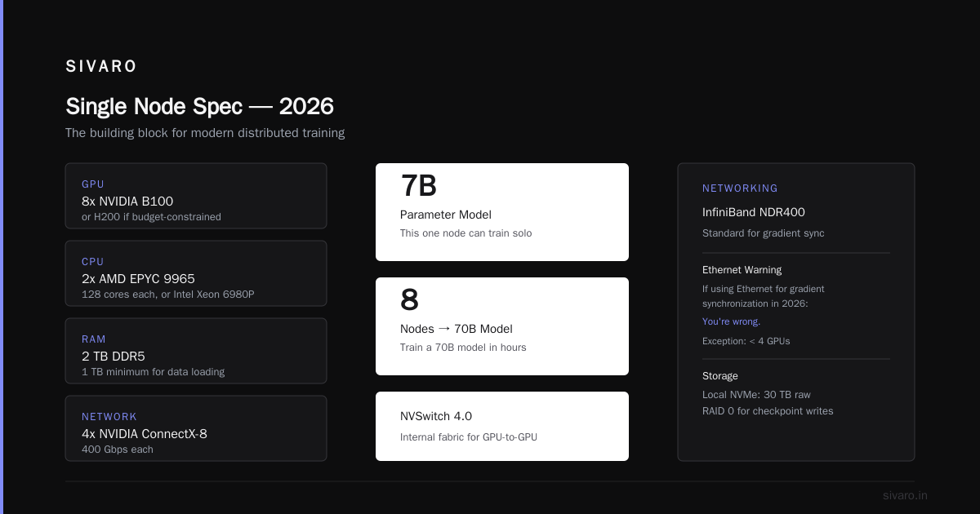
Task: Click the NVSwitch 4.0 card
Action: tap(502, 426)
